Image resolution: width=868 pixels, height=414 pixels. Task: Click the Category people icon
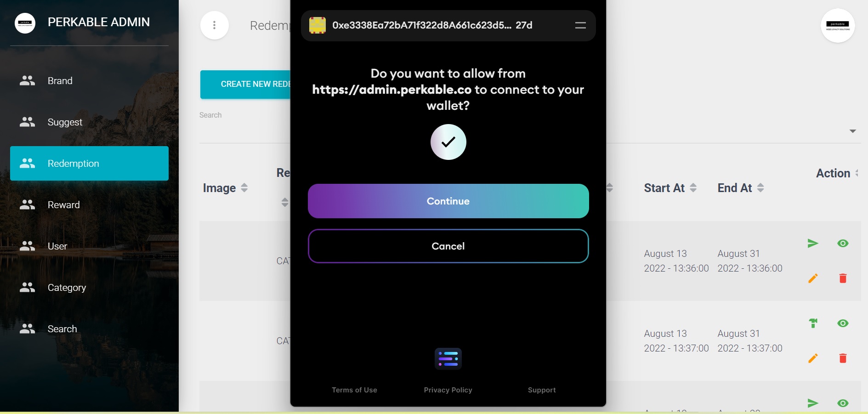point(27,288)
